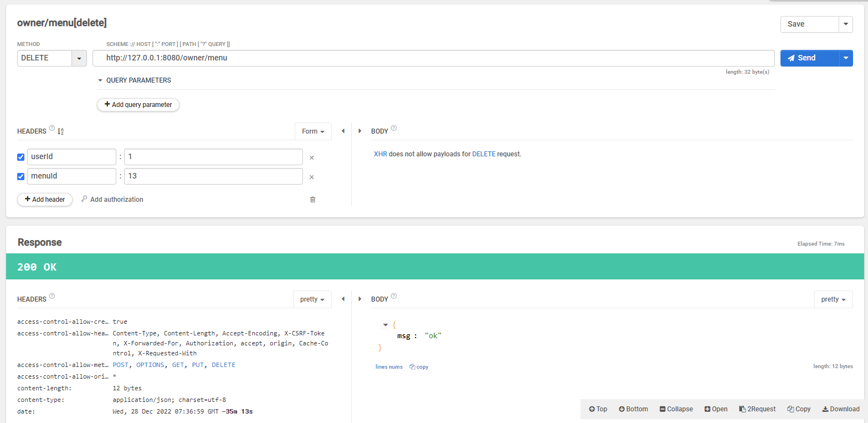Delete all headers trash icon

[312, 200]
